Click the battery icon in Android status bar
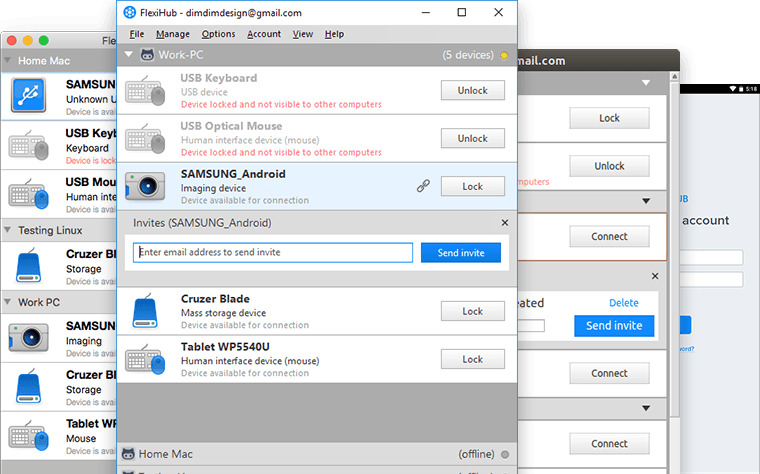This screenshot has height=474, width=760. 741,89
